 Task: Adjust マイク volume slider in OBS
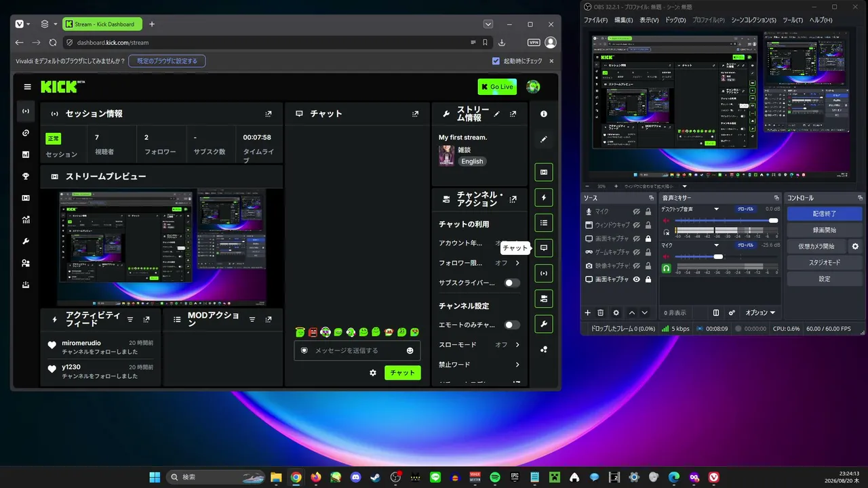(725, 256)
